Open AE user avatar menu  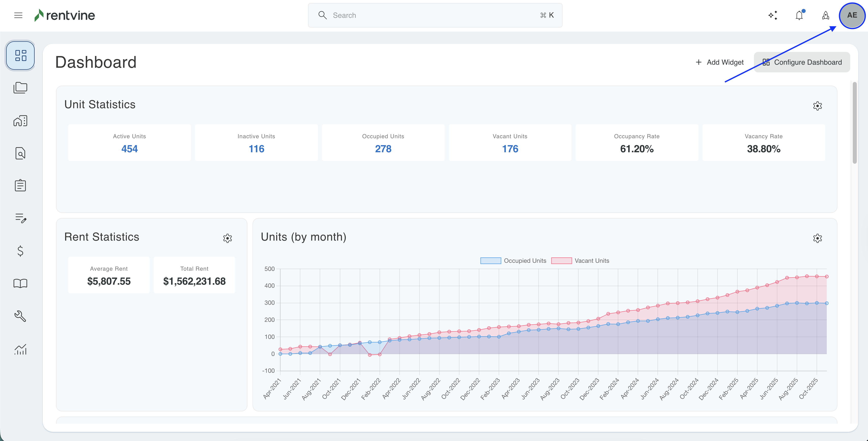(x=852, y=15)
